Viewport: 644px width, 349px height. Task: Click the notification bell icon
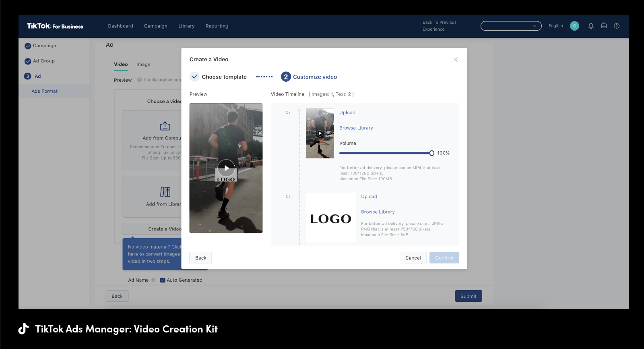590,26
